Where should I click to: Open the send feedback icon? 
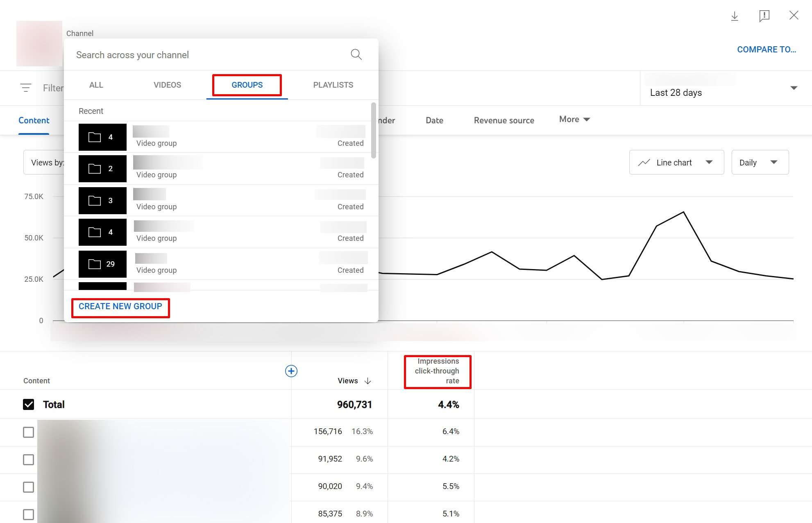click(x=764, y=16)
